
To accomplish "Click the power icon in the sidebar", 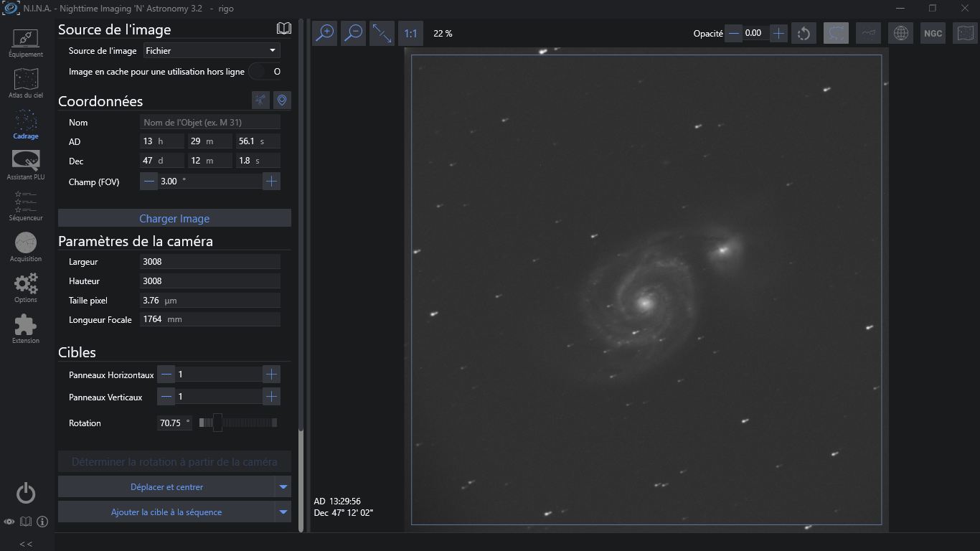I will tap(26, 493).
